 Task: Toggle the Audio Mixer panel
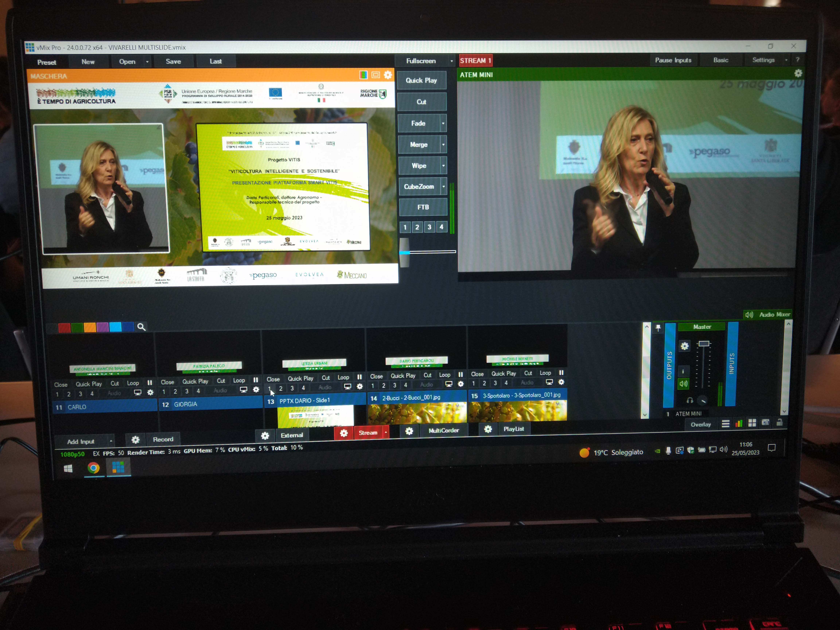[x=767, y=314]
